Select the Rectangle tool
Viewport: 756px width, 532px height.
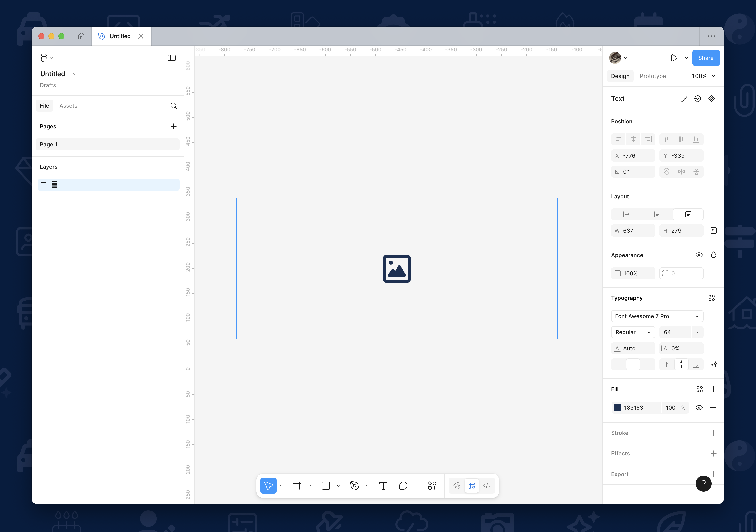point(326,486)
